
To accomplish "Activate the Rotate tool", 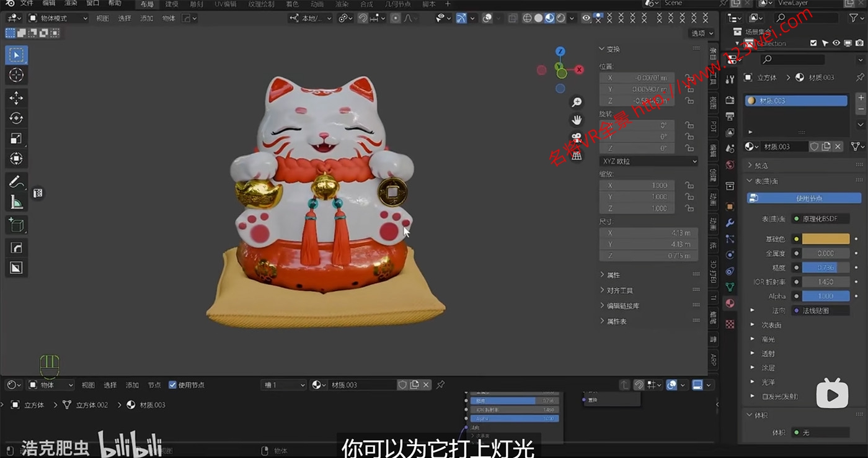I will (x=15, y=118).
